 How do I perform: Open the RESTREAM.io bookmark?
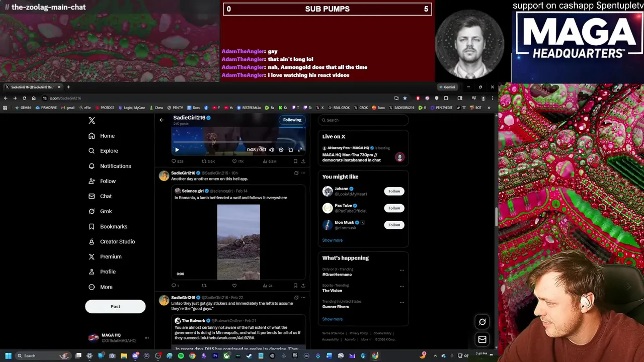[249, 108]
